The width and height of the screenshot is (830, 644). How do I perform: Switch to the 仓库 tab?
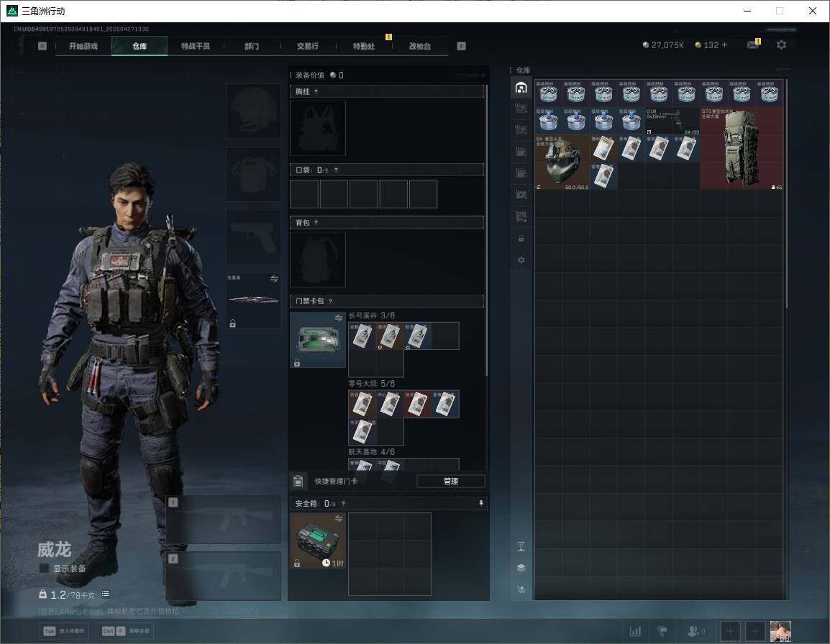tap(140, 46)
